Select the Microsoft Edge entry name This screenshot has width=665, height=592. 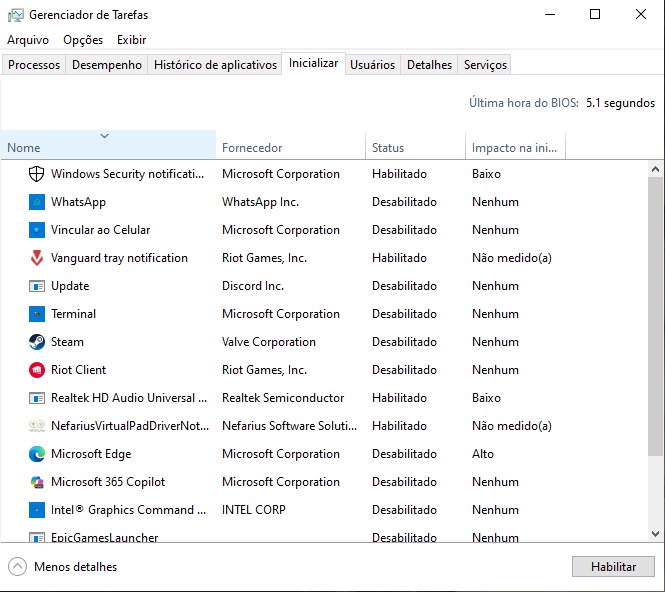[x=91, y=454]
